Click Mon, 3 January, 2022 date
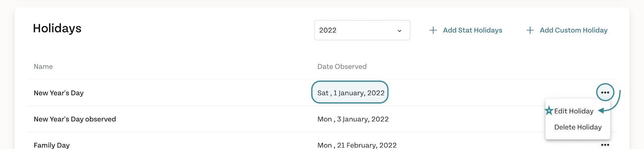Screen dimensions: 644x149 [353, 119]
